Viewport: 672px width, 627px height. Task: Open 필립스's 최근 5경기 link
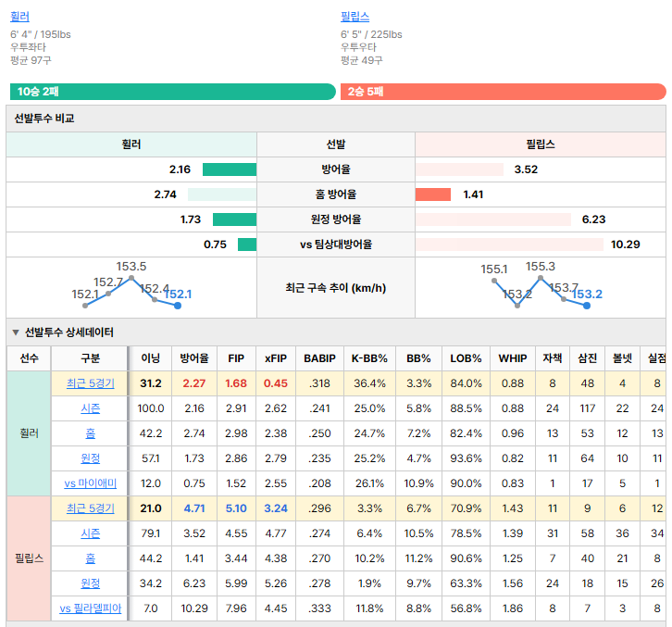(91, 508)
